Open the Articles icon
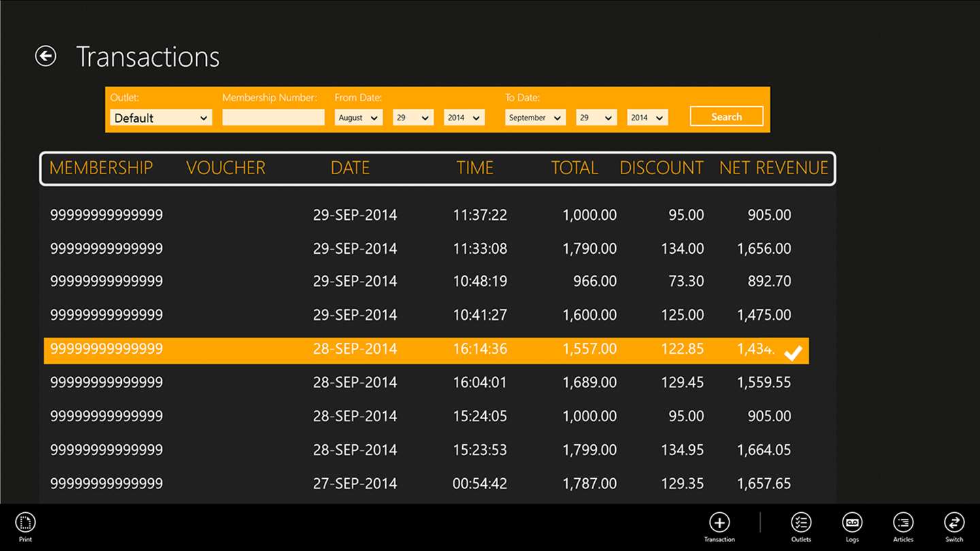 point(903,522)
